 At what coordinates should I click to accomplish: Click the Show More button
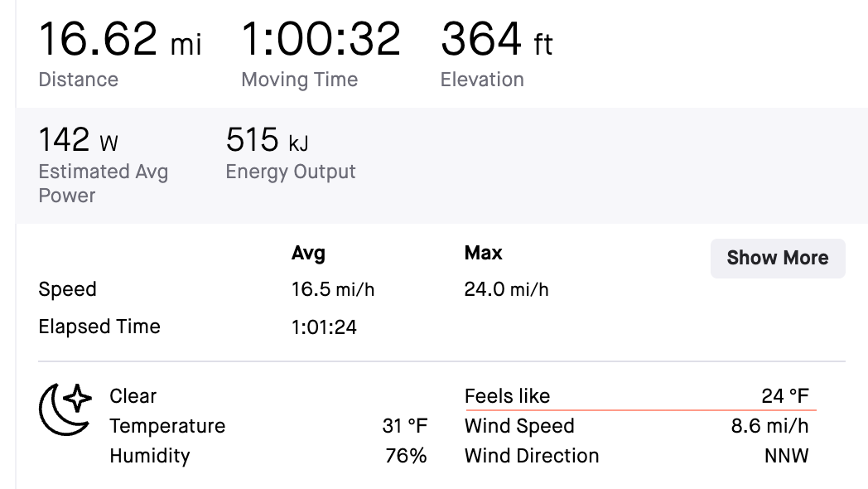coord(777,258)
